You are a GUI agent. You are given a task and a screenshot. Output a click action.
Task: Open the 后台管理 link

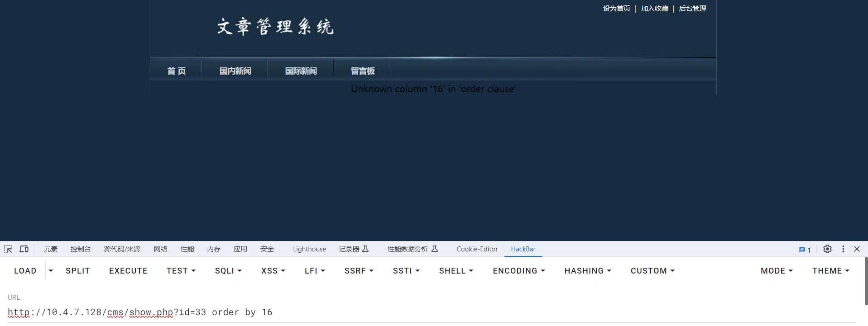tap(692, 9)
